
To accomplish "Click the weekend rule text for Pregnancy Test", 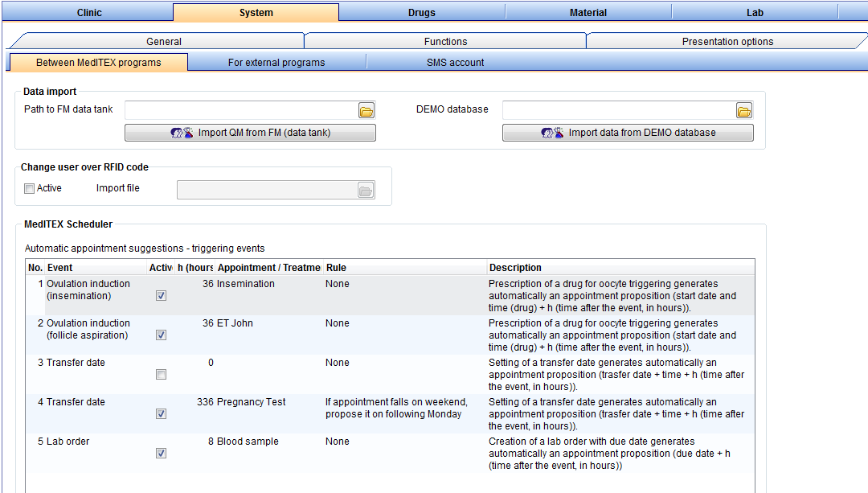I will pyautogui.click(x=395, y=408).
